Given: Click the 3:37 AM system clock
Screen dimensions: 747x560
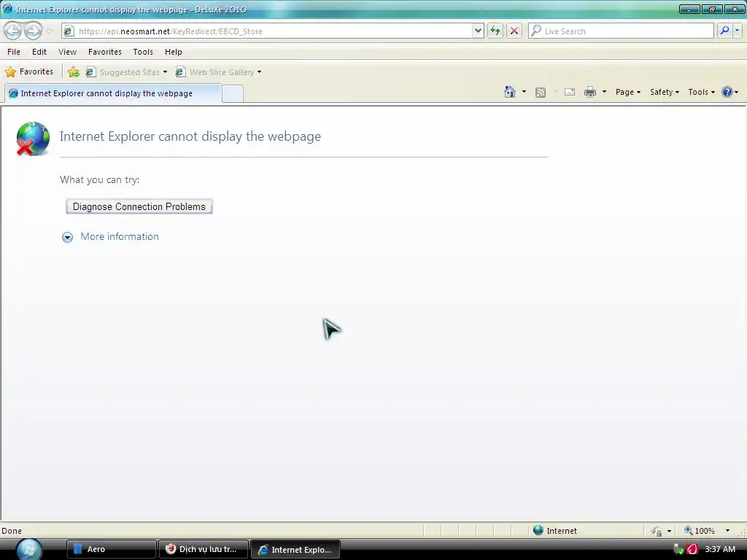Looking at the screenshot, I should coord(720,550).
